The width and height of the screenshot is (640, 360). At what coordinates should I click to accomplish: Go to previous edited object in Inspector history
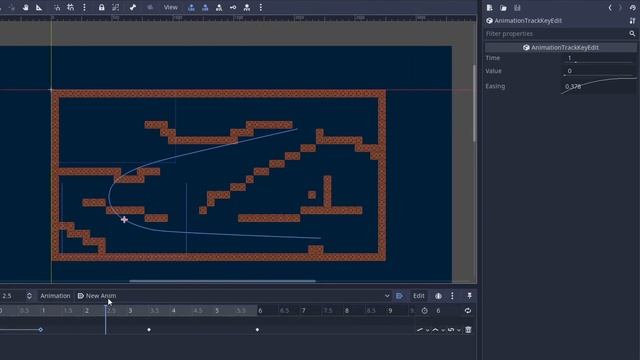pos(610,8)
